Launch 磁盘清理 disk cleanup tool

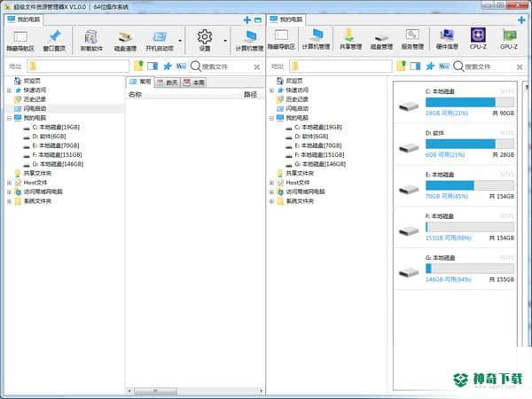(125, 41)
